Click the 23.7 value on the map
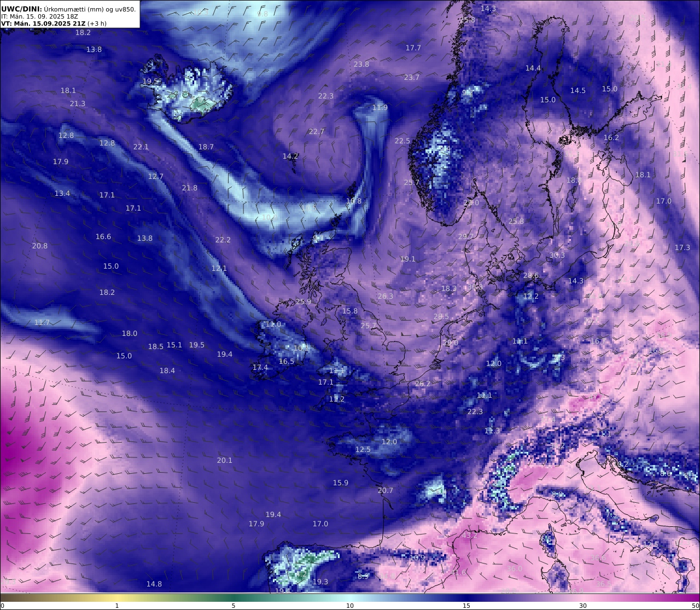700x610 pixels. pos(412,77)
